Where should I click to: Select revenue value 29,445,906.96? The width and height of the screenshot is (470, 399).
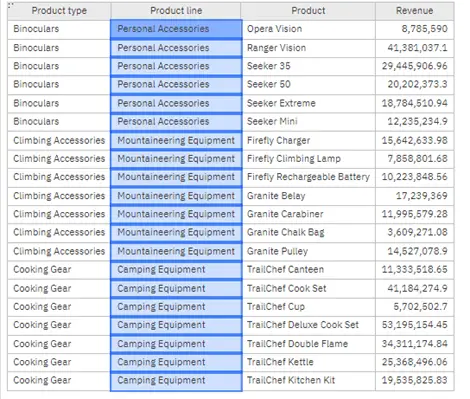click(x=415, y=66)
